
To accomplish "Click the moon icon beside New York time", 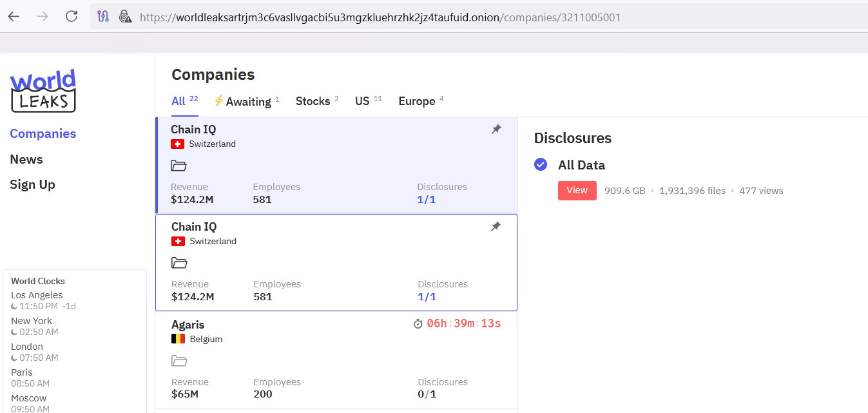I will click(x=14, y=332).
